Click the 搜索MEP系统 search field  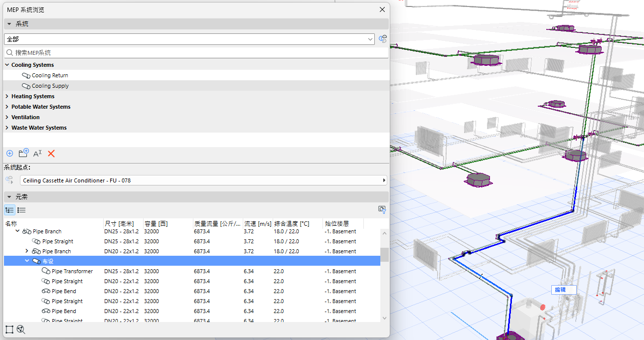click(196, 52)
